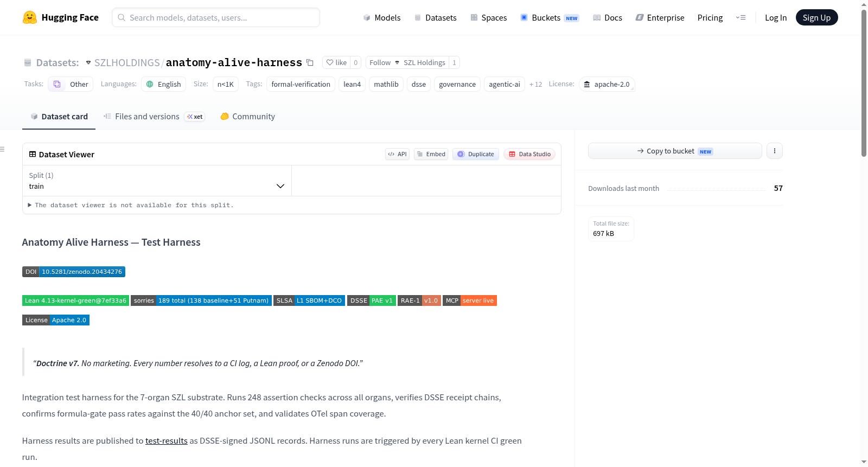Copy dataset name with the copy icon
This screenshot has width=868, height=467.
[x=310, y=62]
